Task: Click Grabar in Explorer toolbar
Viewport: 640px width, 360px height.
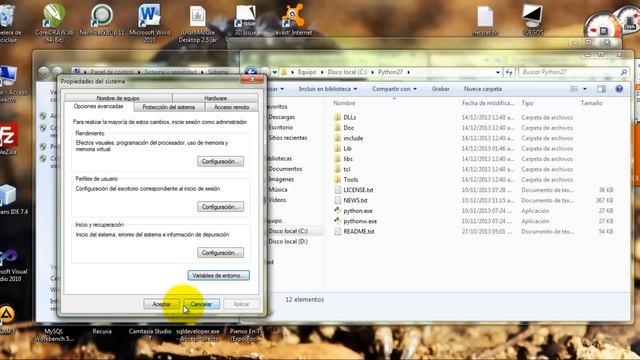Action: (440, 89)
